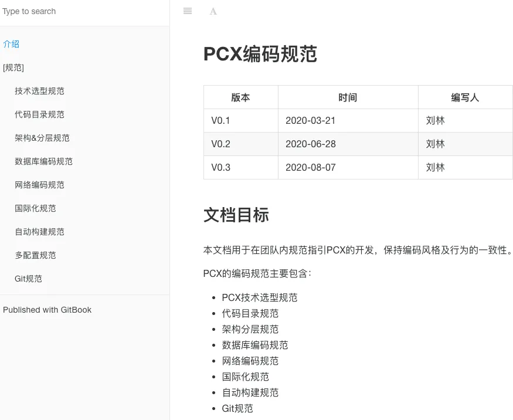Open 自动构建规范 in the sidebar

(x=39, y=232)
